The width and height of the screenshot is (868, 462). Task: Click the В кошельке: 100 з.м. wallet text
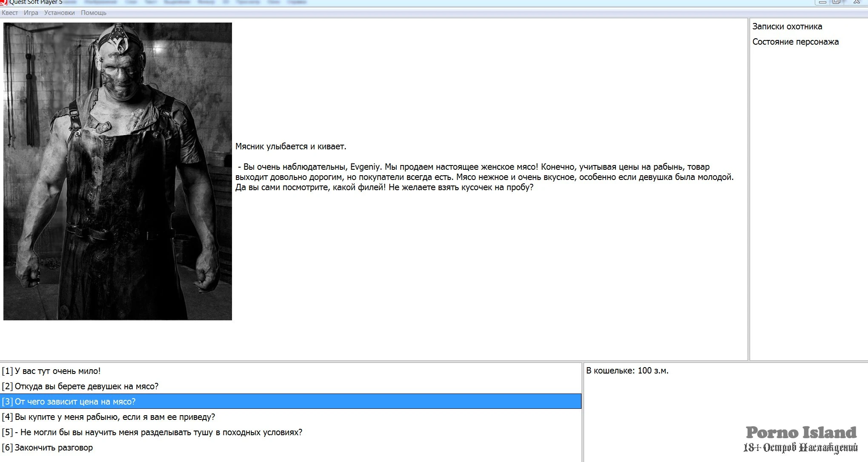point(627,371)
